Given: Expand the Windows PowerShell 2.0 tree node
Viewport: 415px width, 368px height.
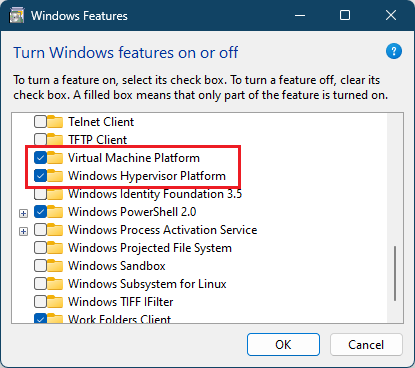Looking at the screenshot, I should pos(23,213).
